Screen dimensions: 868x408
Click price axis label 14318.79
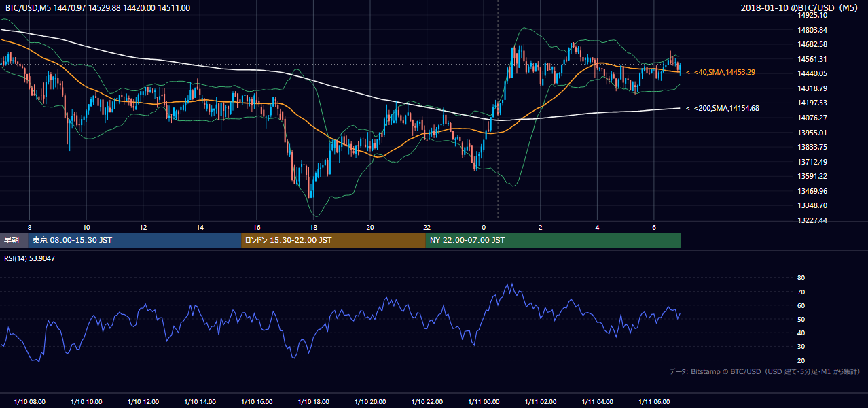coord(813,88)
